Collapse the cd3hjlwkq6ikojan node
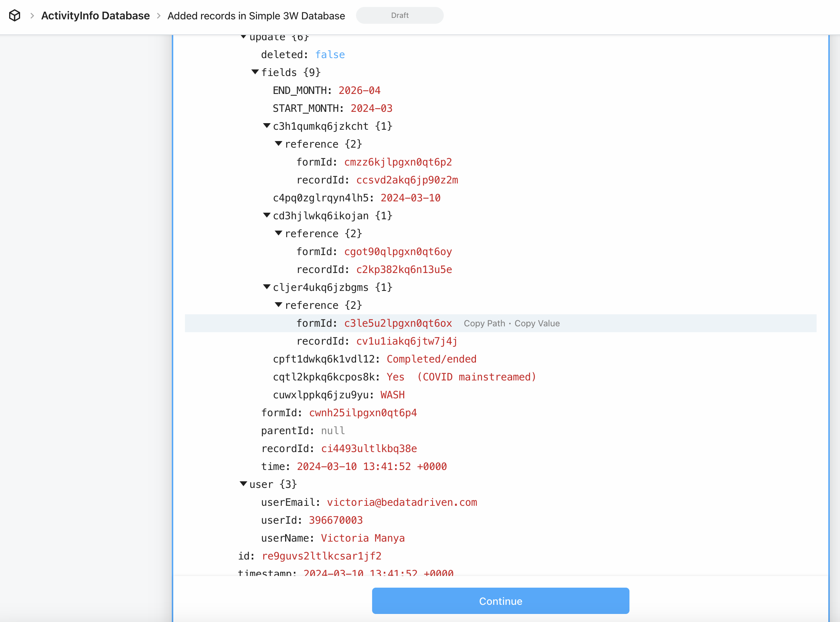Image resolution: width=840 pixels, height=622 pixels. point(267,215)
